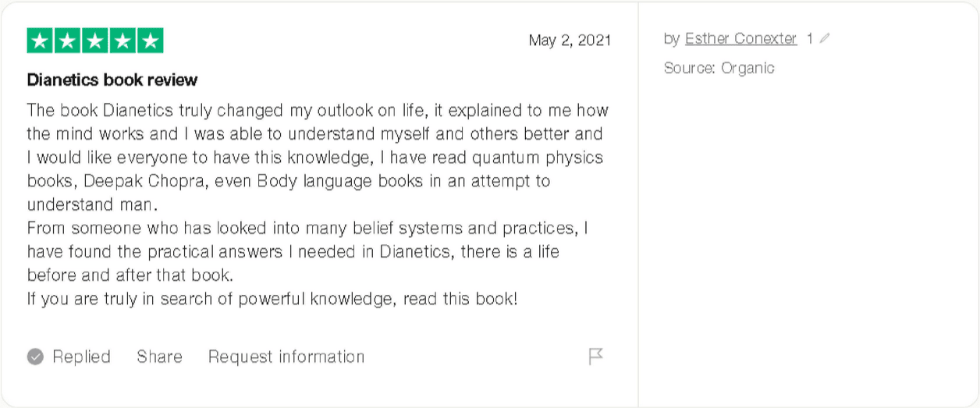Click the May 2, 2021 review date
980x408 pixels.
click(570, 41)
